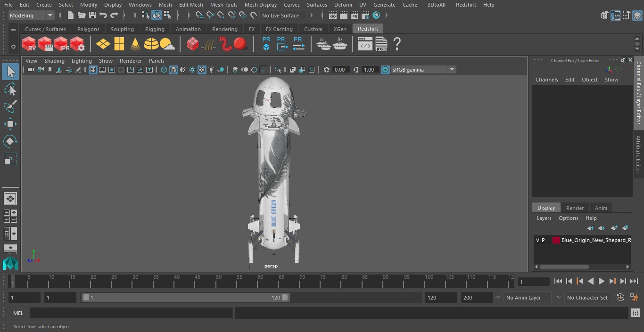The image size is (644, 332).
Task: Switch to the Rigging shelf tab
Action: [155, 29]
